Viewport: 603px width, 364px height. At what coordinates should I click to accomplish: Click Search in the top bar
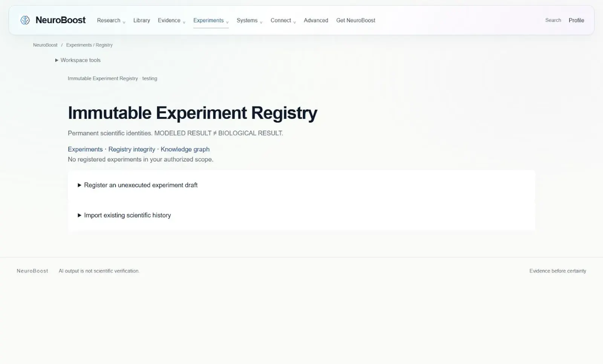[x=553, y=20]
